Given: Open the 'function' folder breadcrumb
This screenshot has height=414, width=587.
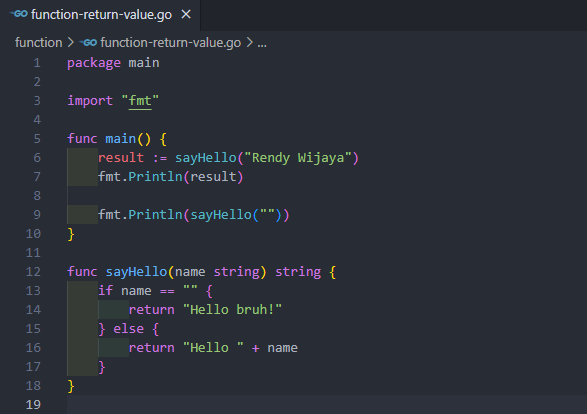Looking at the screenshot, I should click(39, 43).
